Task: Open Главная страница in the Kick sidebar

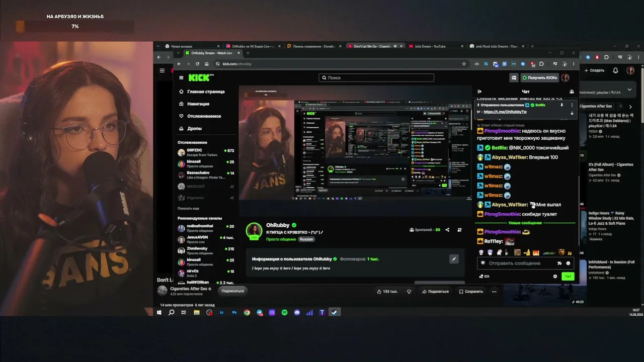Action: (202, 92)
